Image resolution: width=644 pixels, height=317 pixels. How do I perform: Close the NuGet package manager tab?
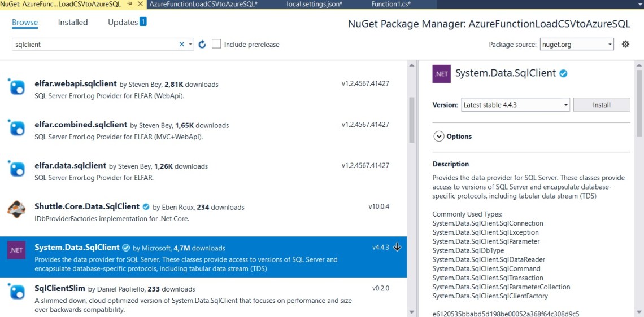point(140,4)
